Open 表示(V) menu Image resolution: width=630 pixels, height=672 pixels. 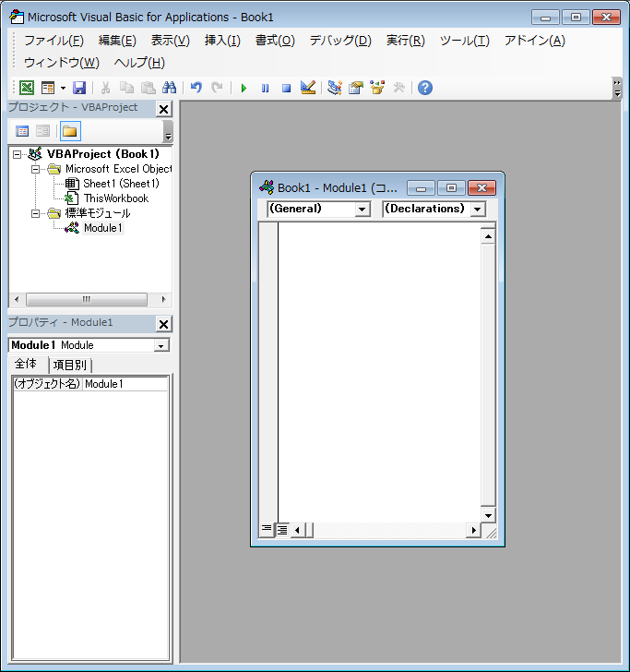tap(170, 41)
